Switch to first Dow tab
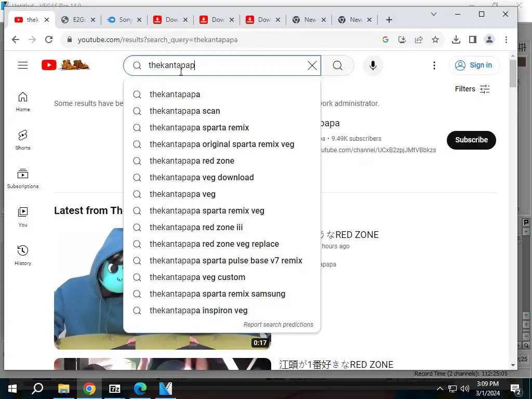The image size is (532, 399). [x=170, y=20]
